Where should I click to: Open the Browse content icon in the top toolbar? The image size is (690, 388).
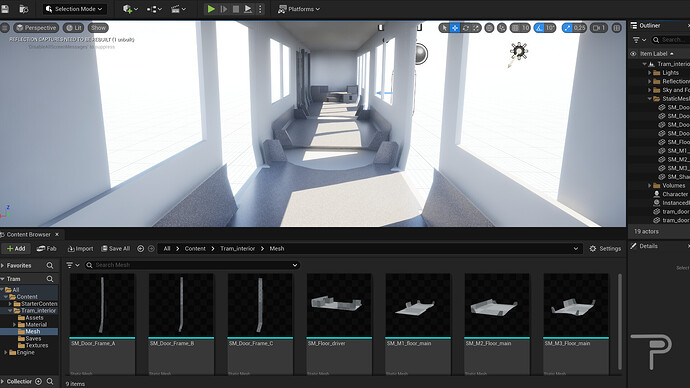[x=24, y=9]
